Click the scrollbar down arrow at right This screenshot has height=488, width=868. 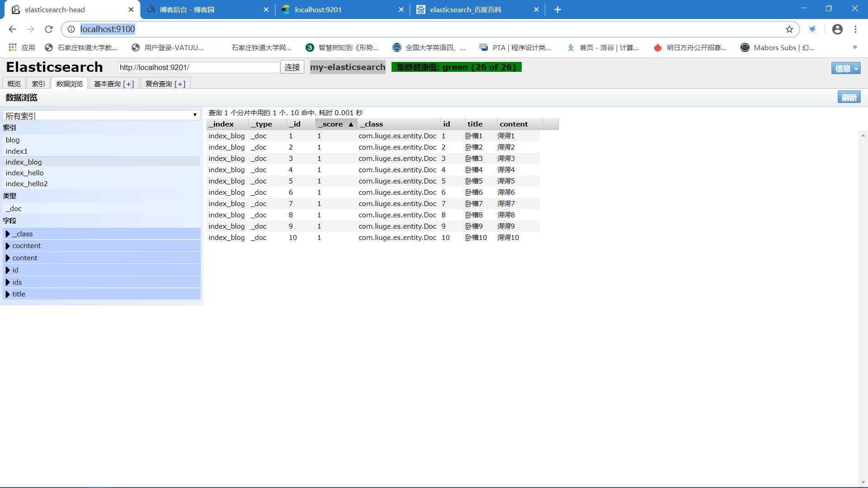tap(863, 483)
